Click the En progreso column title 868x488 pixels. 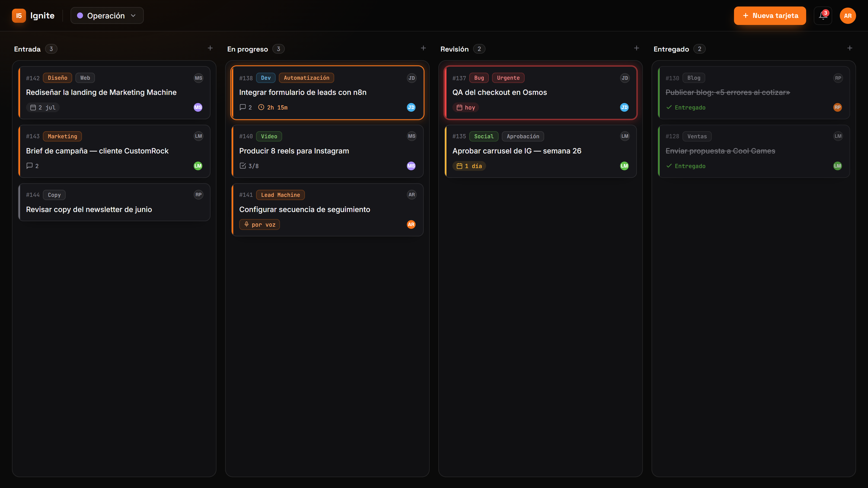tap(247, 49)
